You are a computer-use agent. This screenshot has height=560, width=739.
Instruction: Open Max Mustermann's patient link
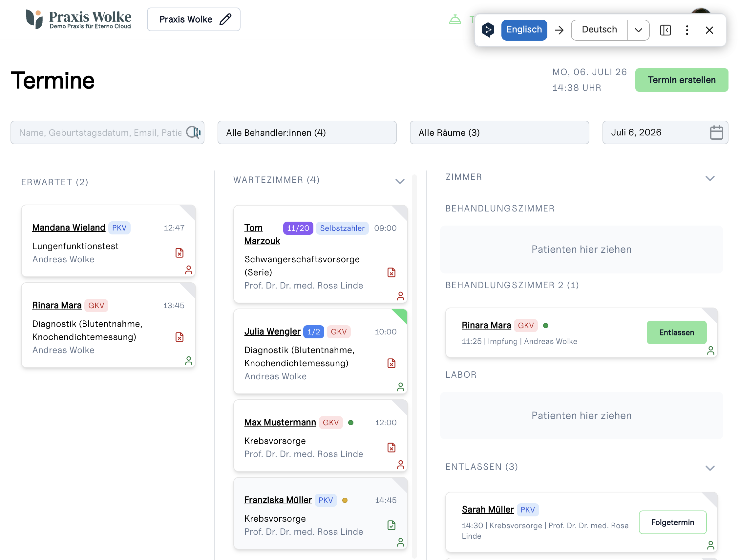(280, 422)
